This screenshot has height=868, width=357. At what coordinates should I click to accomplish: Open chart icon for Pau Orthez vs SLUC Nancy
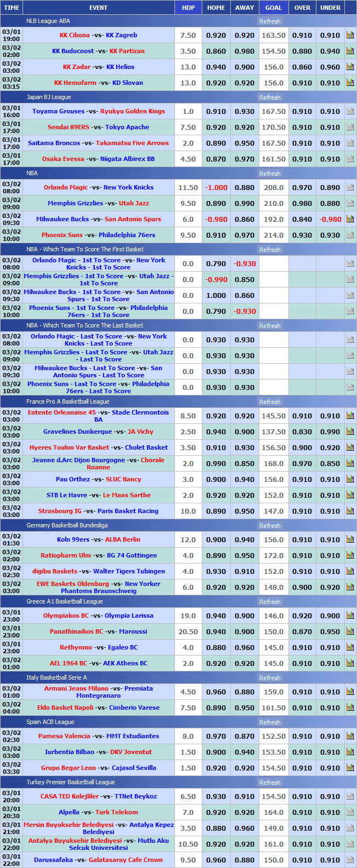350,479
